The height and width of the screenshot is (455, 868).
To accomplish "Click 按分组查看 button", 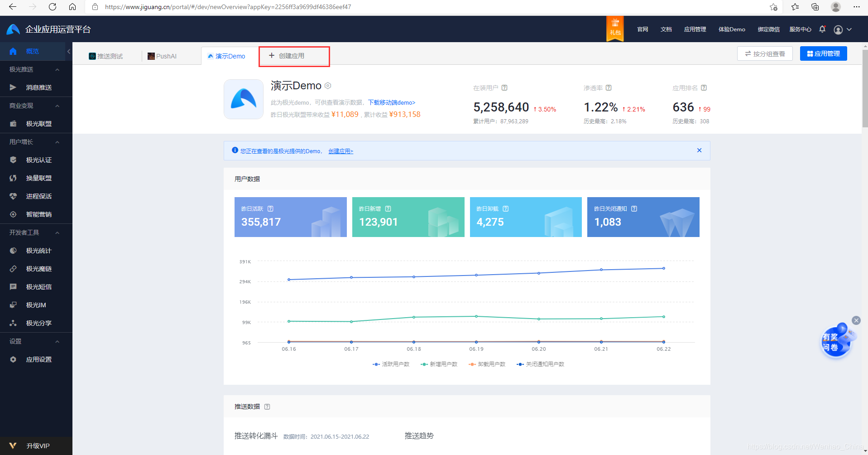I will click(765, 53).
